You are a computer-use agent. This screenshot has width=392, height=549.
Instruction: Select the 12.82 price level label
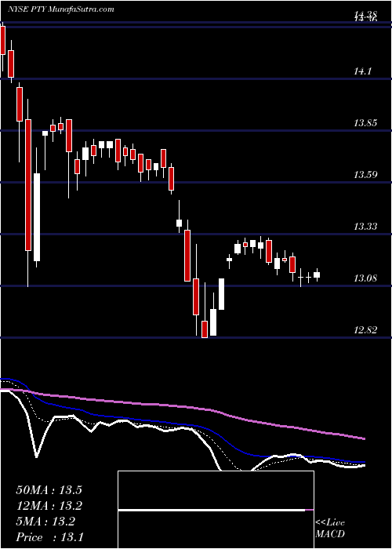click(365, 330)
